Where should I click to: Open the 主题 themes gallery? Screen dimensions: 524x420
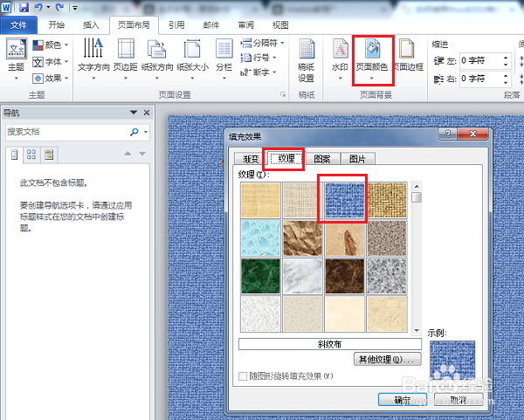(x=16, y=59)
